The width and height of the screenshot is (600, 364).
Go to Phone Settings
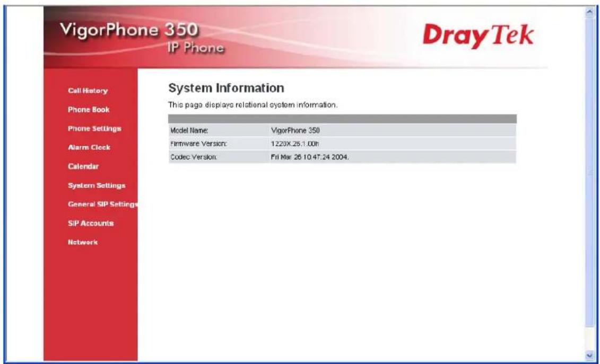click(x=94, y=128)
